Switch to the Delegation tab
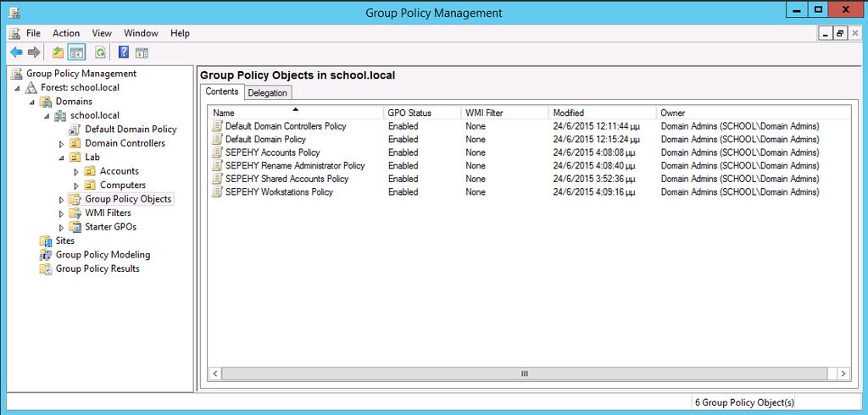This screenshot has height=415, width=868. [x=267, y=92]
